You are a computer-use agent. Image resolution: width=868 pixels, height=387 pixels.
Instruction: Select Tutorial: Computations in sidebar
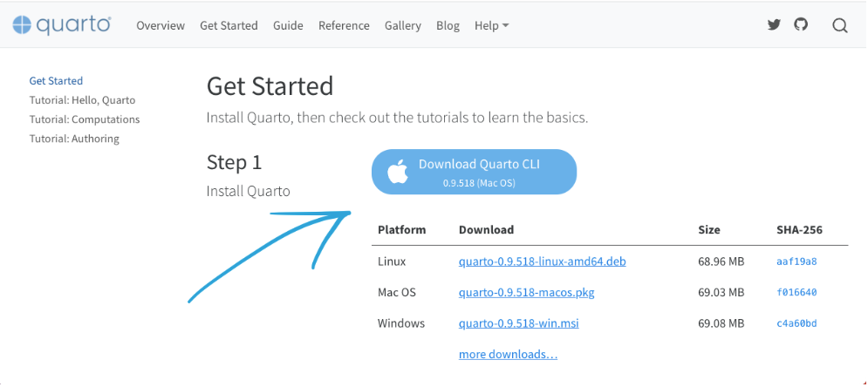85,119
